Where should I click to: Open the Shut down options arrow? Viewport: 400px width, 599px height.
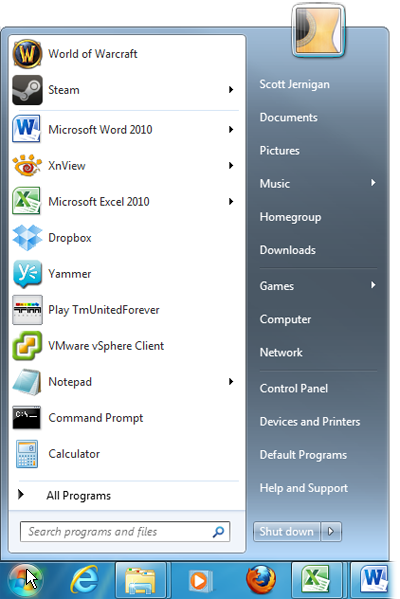(x=331, y=531)
